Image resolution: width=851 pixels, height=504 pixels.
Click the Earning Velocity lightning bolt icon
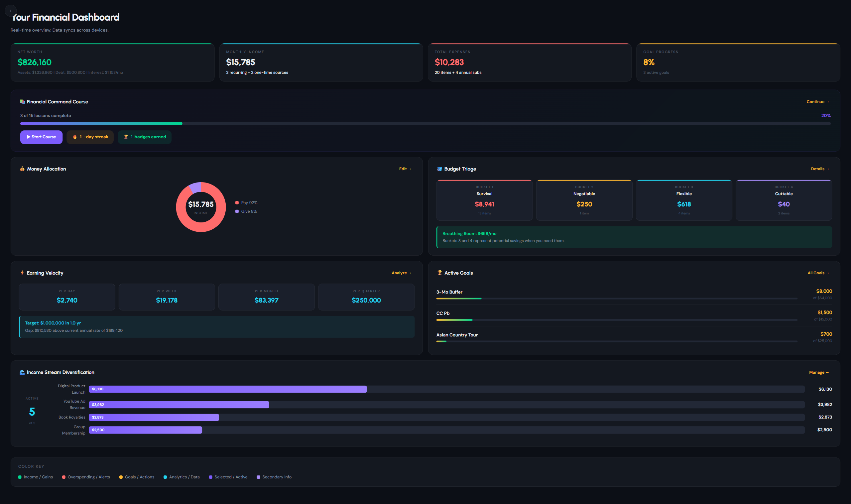pos(22,272)
